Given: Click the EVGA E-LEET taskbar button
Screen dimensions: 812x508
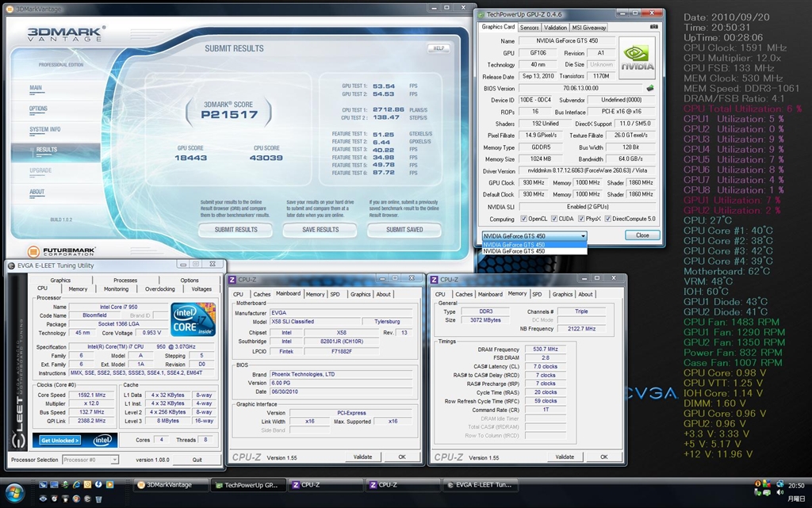Looking at the screenshot, I should click(x=480, y=485).
